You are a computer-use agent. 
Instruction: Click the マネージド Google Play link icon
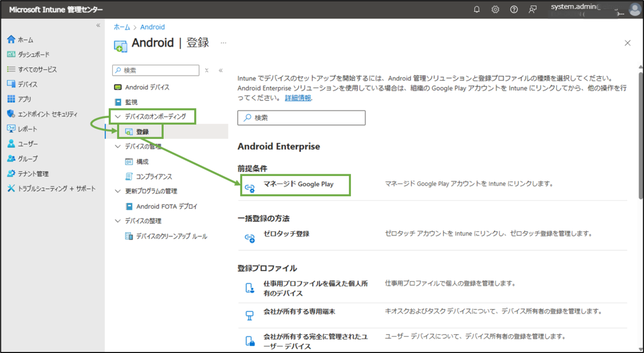click(x=250, y=188)
